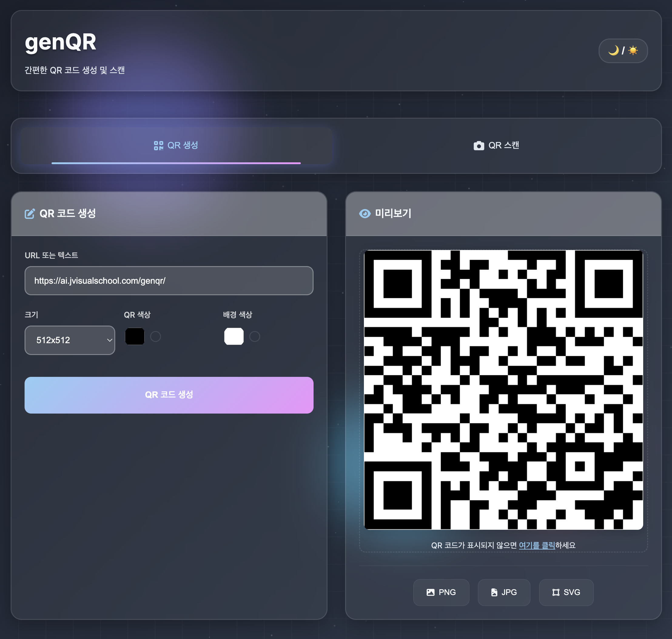
Task: Click the edit pencil icon beside QR 코드 생성 heading
Action: pos(30,214)
